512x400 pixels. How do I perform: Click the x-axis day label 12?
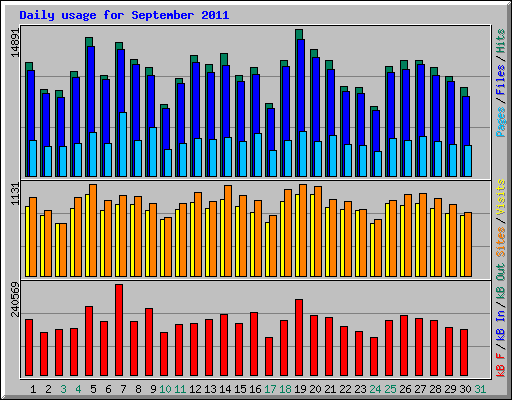[x=195, y=389]
